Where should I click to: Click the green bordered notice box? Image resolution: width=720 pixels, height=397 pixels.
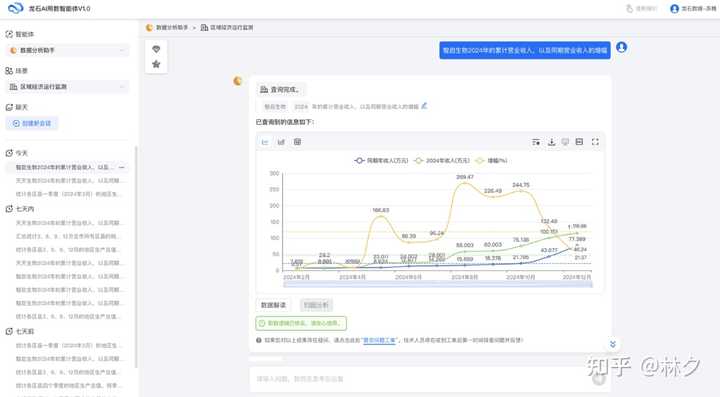[301, 323]
